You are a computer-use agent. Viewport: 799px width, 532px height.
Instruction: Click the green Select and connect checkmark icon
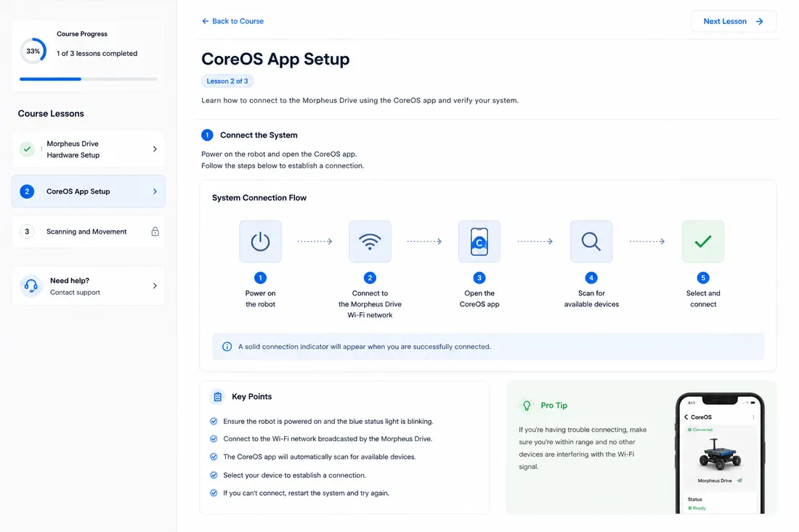coord(702,241)
